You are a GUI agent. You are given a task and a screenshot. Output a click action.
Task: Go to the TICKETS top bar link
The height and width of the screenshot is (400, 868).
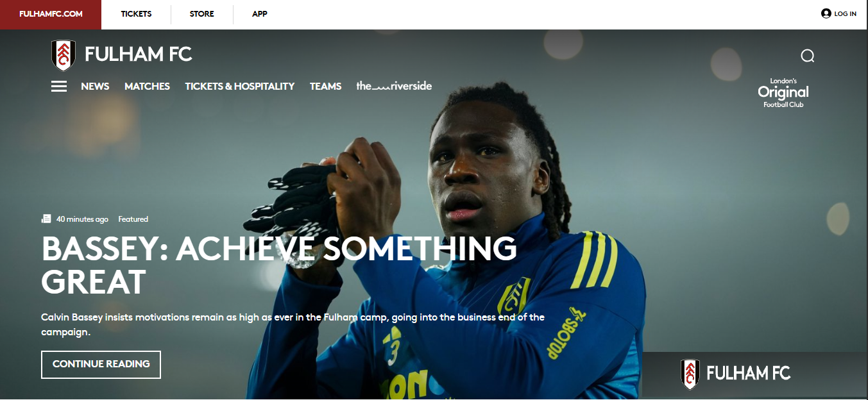136,14
